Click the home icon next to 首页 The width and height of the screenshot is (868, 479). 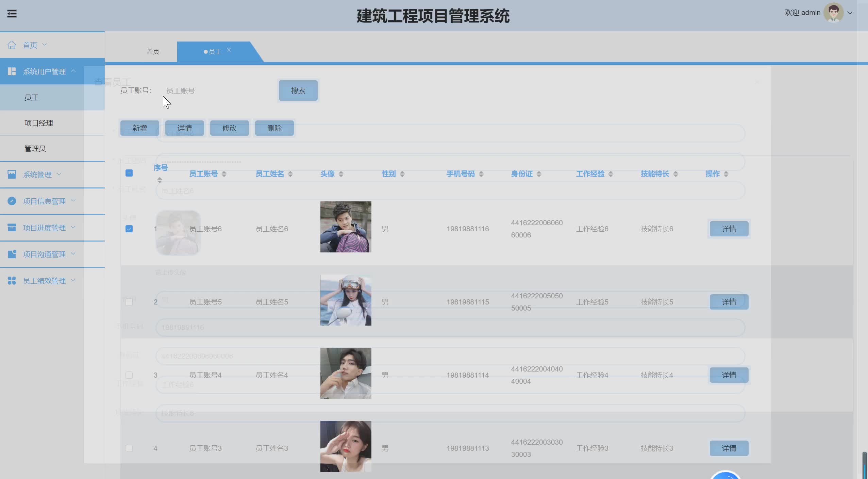click(x=12, y=45)
